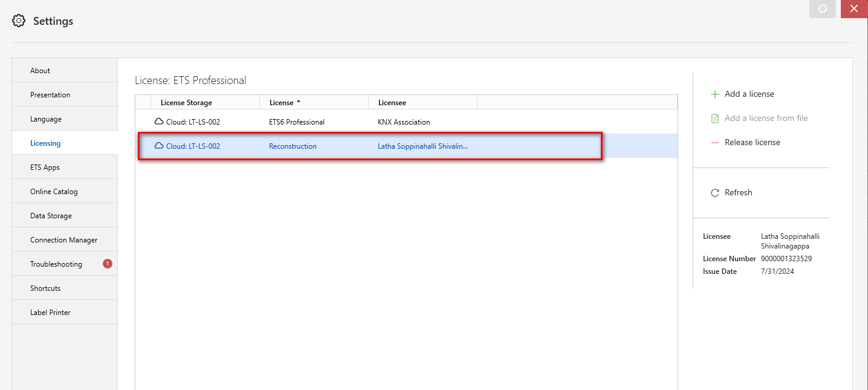This screenshot has width=868, height=390.
Task: Click the cloud icon in ETS6 Professional row
Action: [x=159, y=122]
